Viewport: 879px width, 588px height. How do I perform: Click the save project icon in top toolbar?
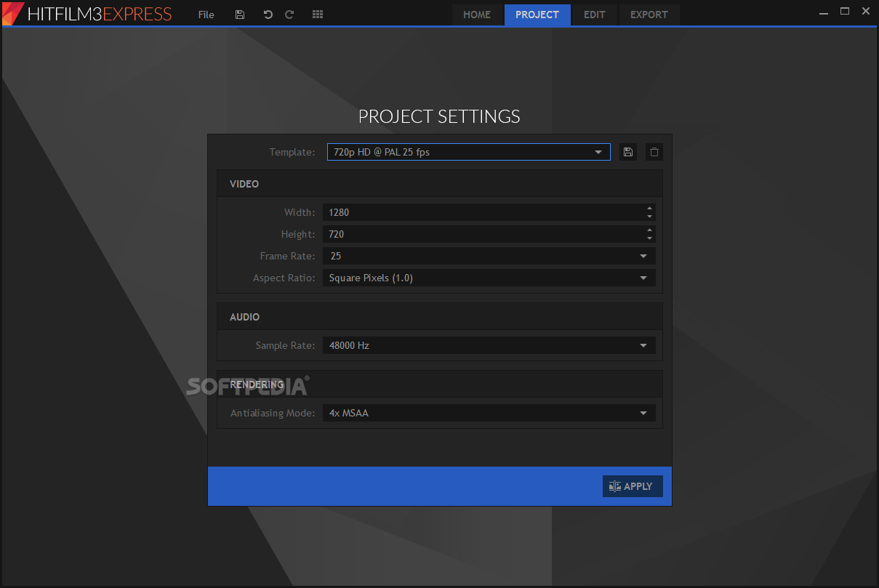click(240, 15)
